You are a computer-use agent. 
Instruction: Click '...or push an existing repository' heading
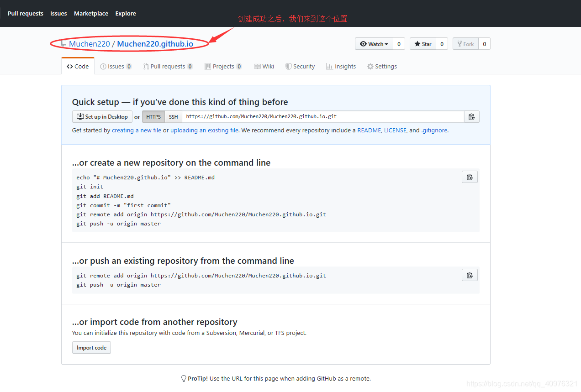(x=183, y=261)
